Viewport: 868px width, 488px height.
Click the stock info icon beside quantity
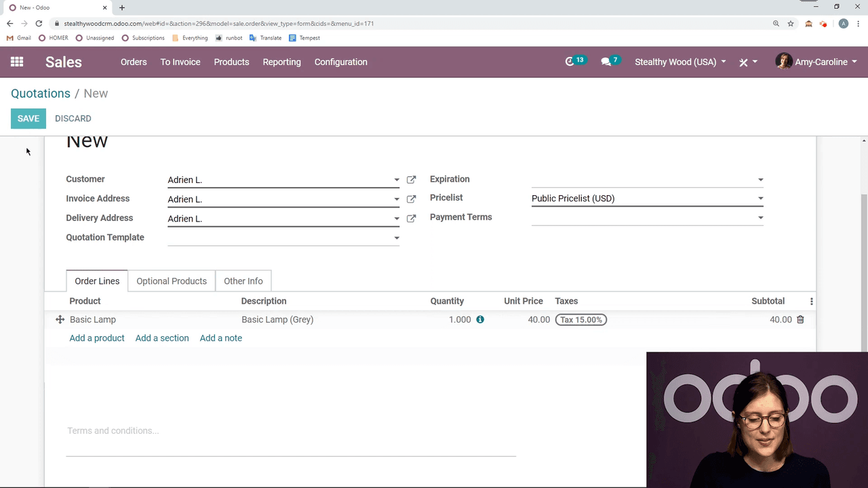(x=480, y=319)
